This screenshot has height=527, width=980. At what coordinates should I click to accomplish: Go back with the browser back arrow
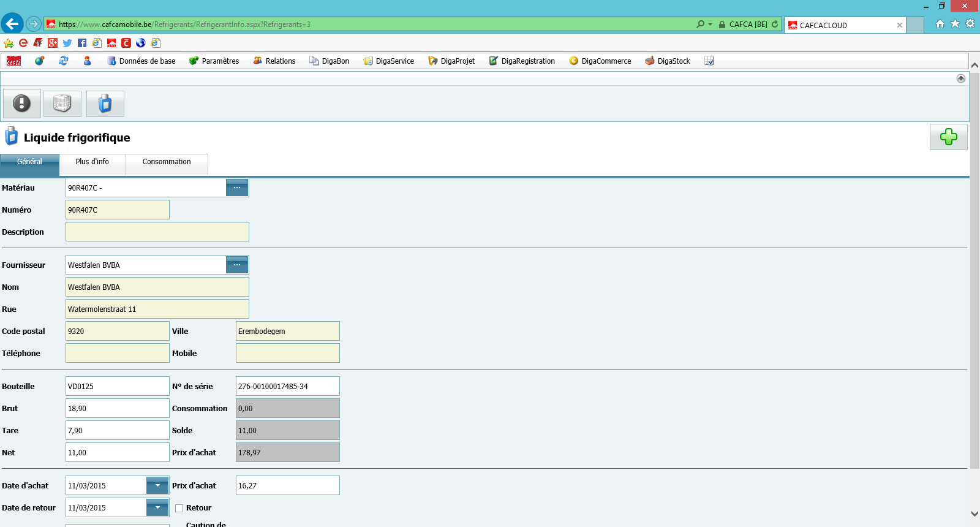pyautogui.click(x=12, y=24)
